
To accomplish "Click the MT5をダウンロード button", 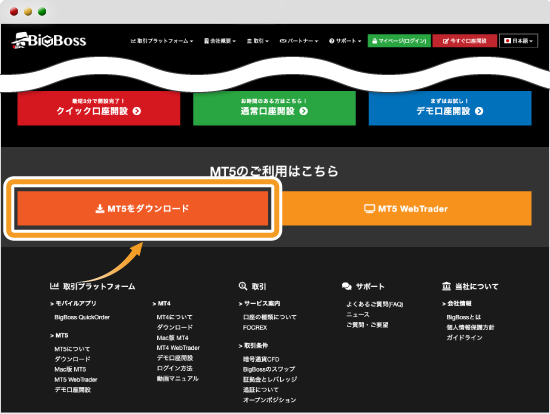I will 143,208.
